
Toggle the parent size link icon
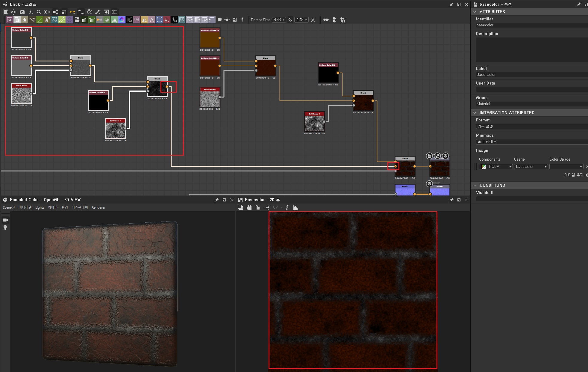290,20
